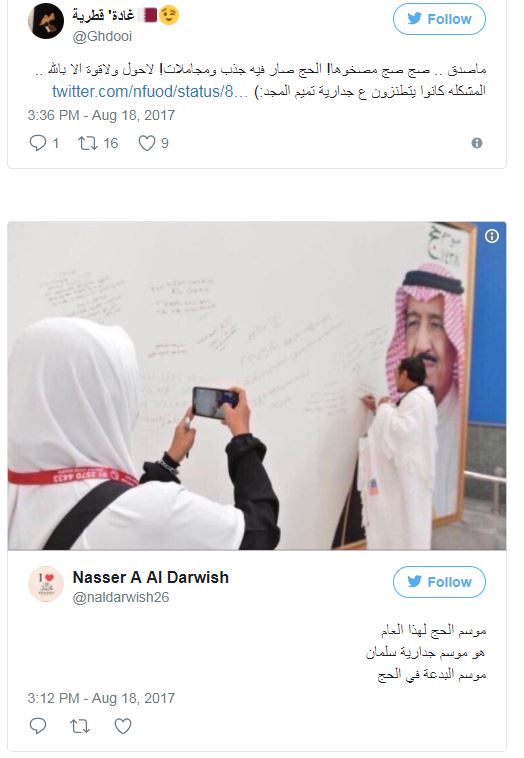
Task: Reply to Nasser A Al Darwish's tweet
Action: click(x=38, y=726)
